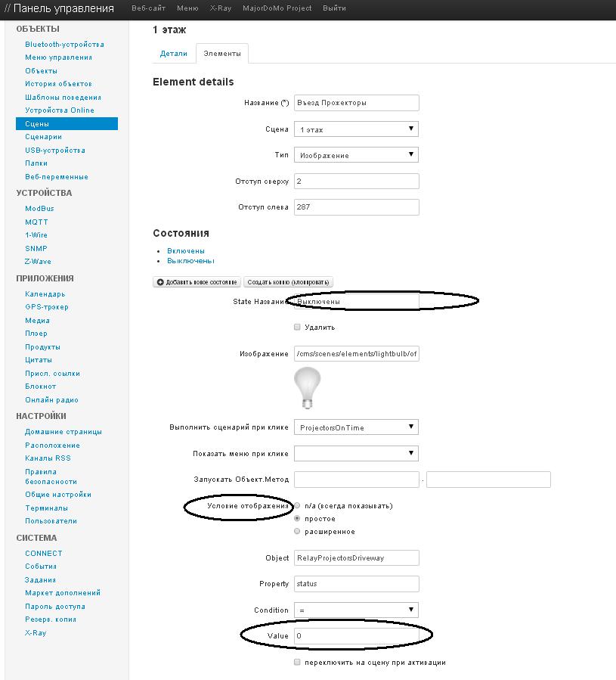Click the clone state button
Screen dimensions: 616x680
288,282
